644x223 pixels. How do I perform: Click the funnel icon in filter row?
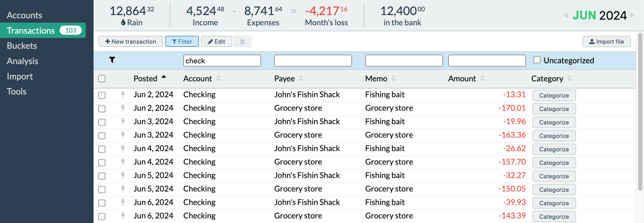pos(112,60)
